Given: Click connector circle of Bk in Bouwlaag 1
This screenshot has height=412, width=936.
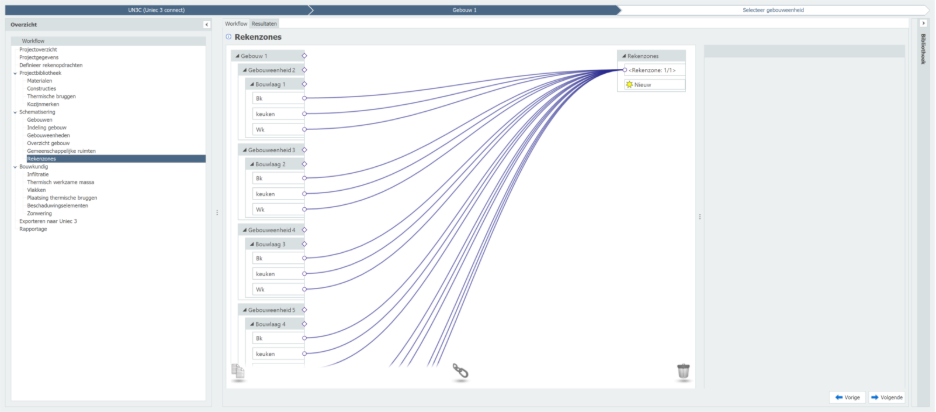Looking at the screenshot, I should point(304,98).
